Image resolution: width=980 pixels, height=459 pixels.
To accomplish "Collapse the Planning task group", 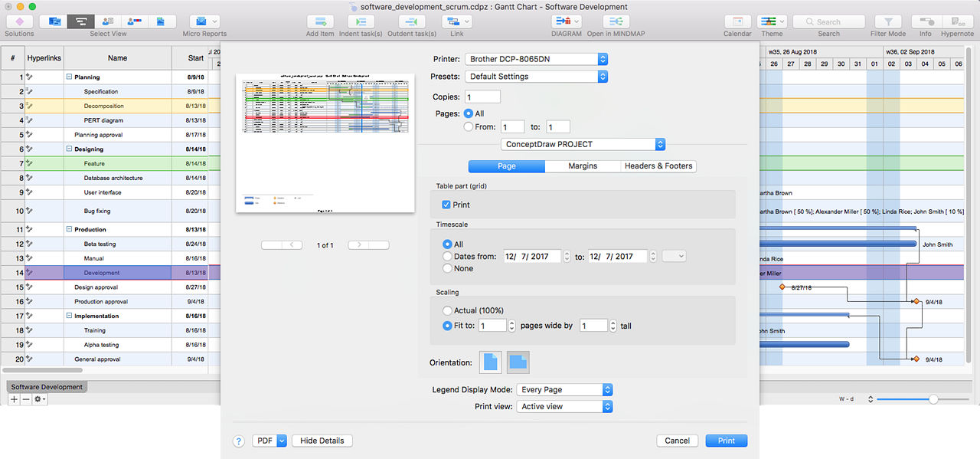I will click(69, 77).
